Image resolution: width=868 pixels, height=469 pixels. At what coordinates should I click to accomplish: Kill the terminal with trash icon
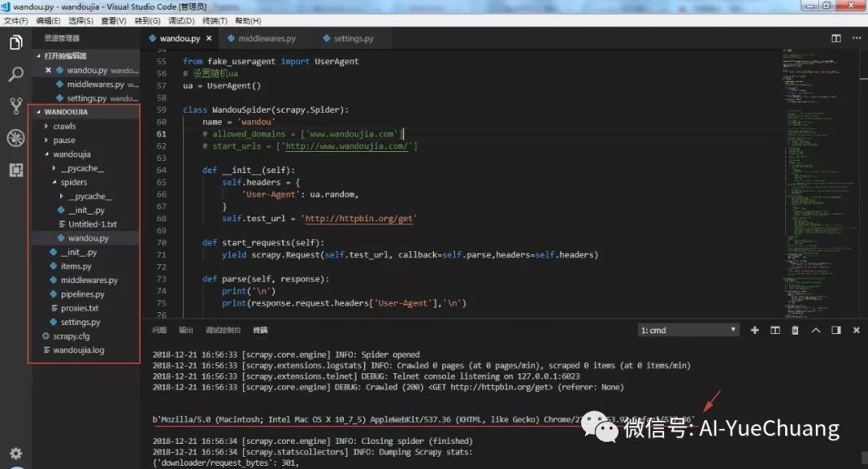coord(795,330)
